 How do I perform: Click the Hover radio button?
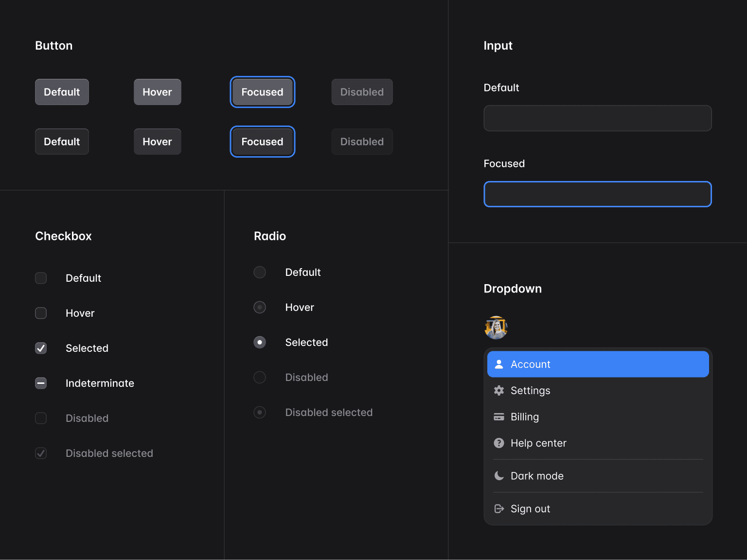(x=260, y=307)
